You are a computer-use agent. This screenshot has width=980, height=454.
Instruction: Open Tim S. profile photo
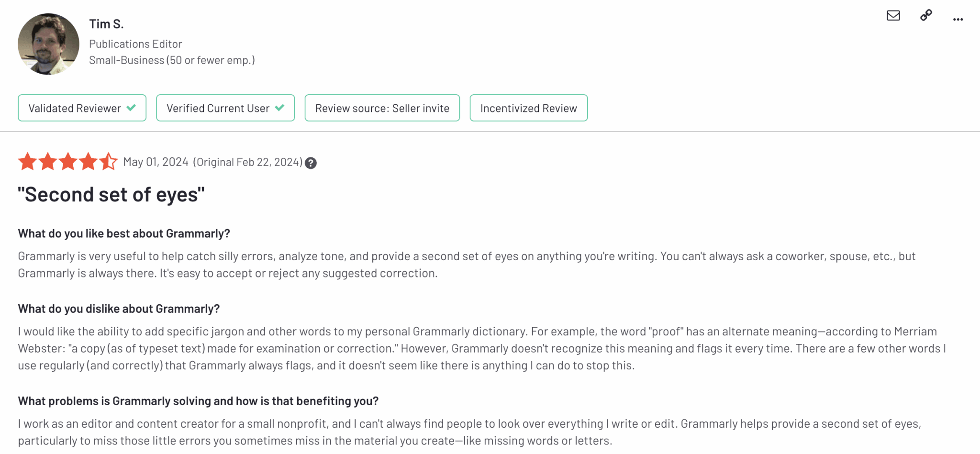[x=48, y=44]
